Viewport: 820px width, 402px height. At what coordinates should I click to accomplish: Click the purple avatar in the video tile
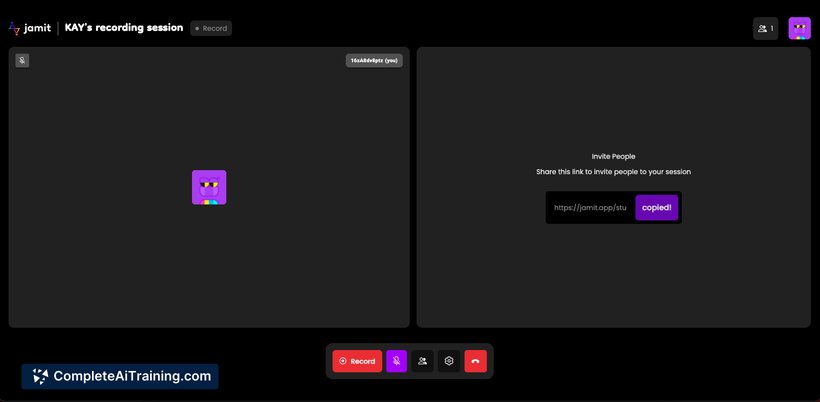click(x=209, y=187)
